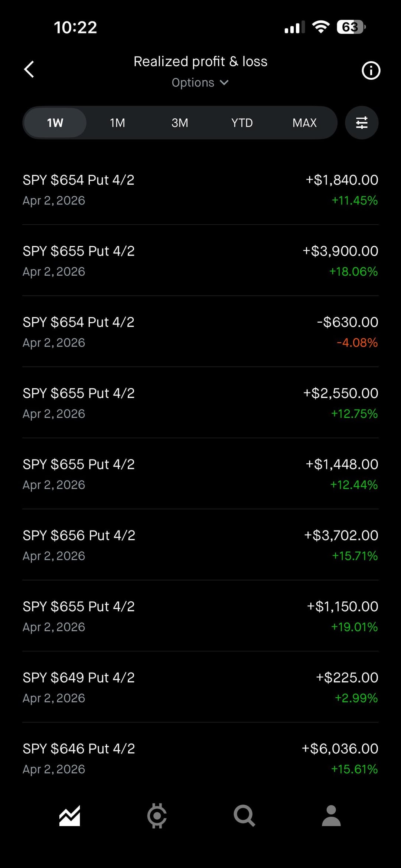
Task: Open SPY $654 Put with -$630.00 loss
Action: click(200, 332)
